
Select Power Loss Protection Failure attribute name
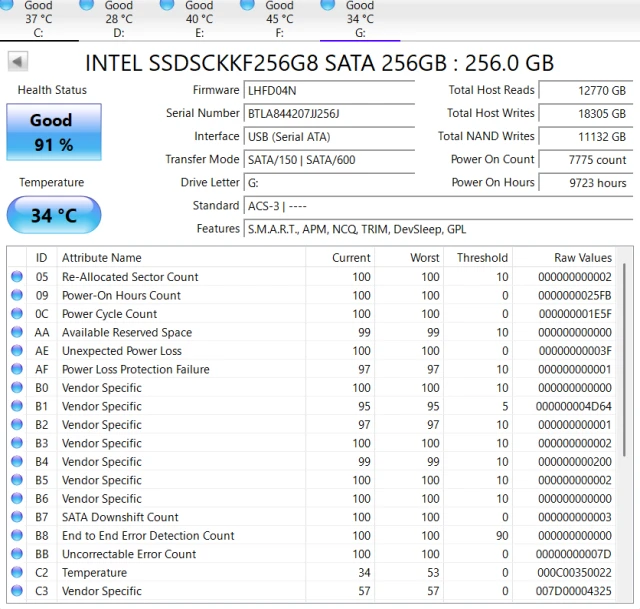coord(136,369)
